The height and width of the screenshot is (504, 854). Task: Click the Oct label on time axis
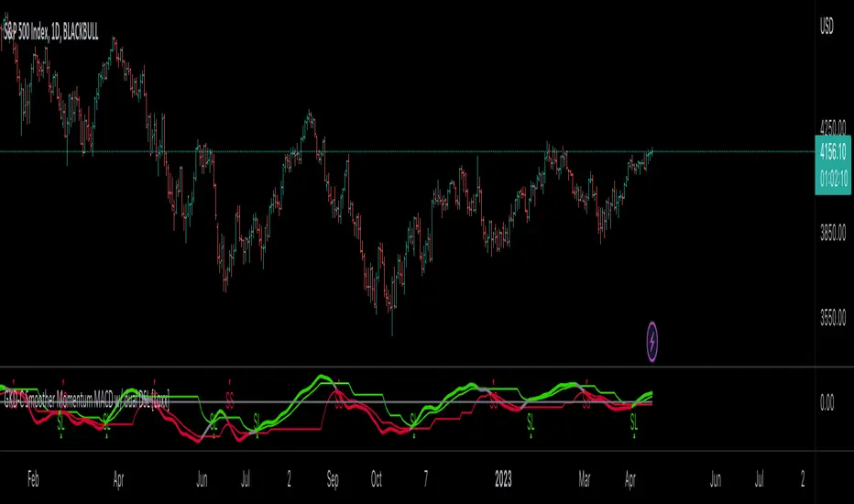click(377, 479)
